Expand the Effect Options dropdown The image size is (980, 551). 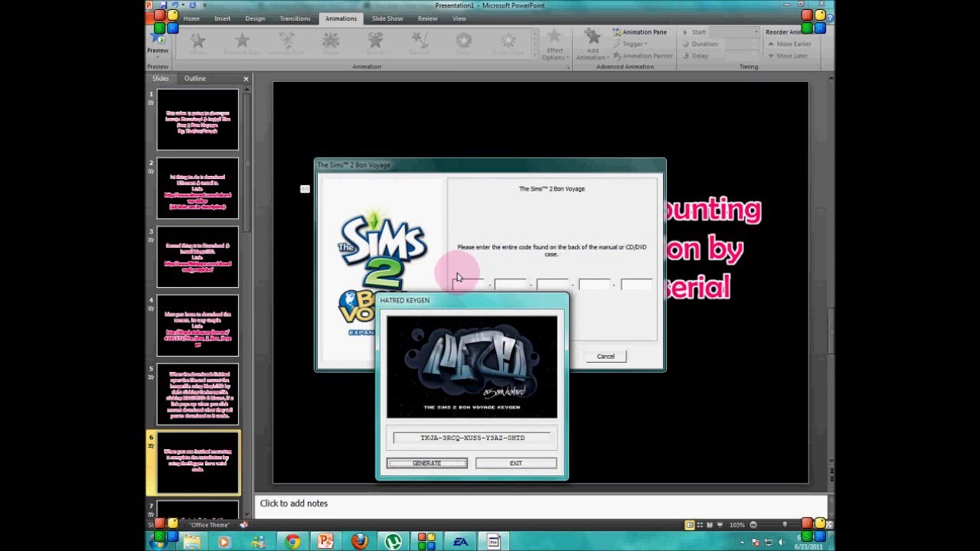[x=554, y=54]
